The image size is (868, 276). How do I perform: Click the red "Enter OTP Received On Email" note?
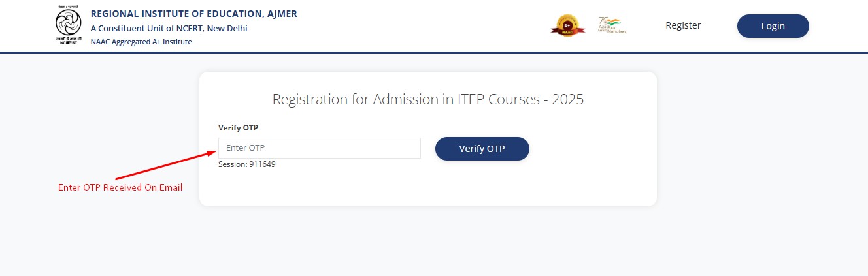point(120,187)
